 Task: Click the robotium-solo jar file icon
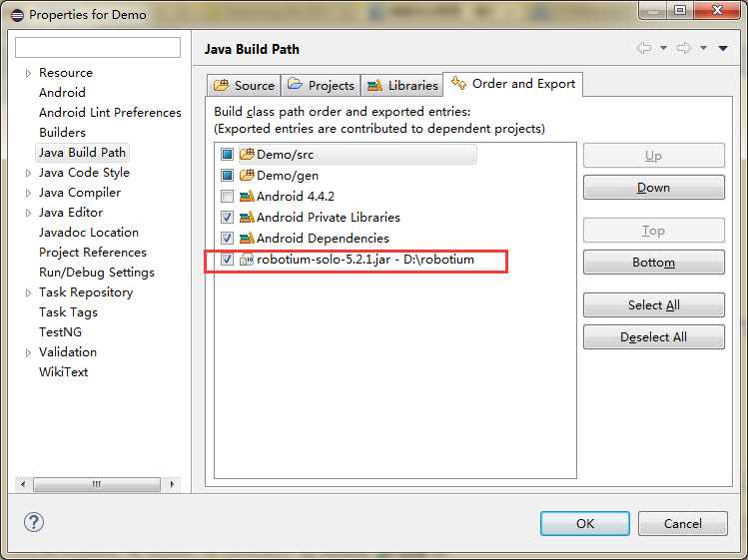click(246, 260)
